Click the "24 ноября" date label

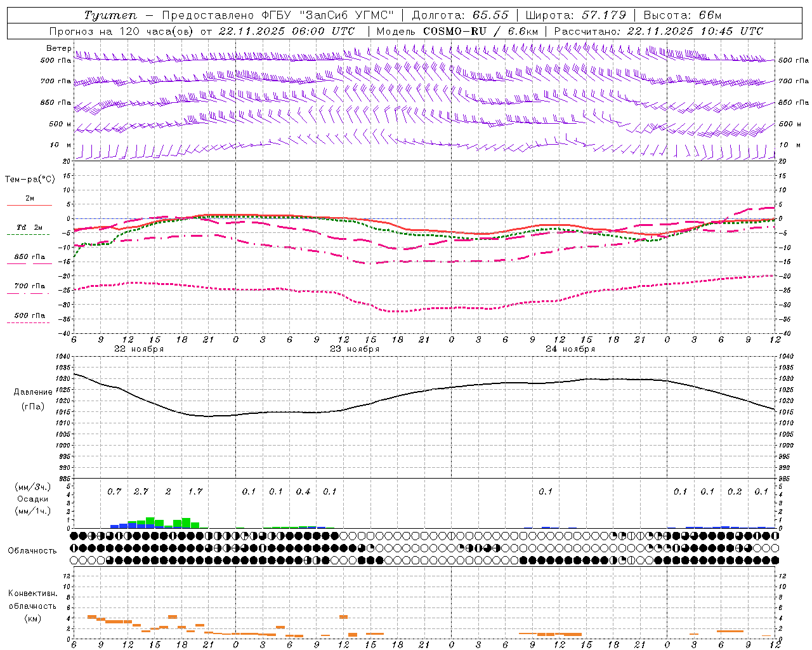(570, 349)
